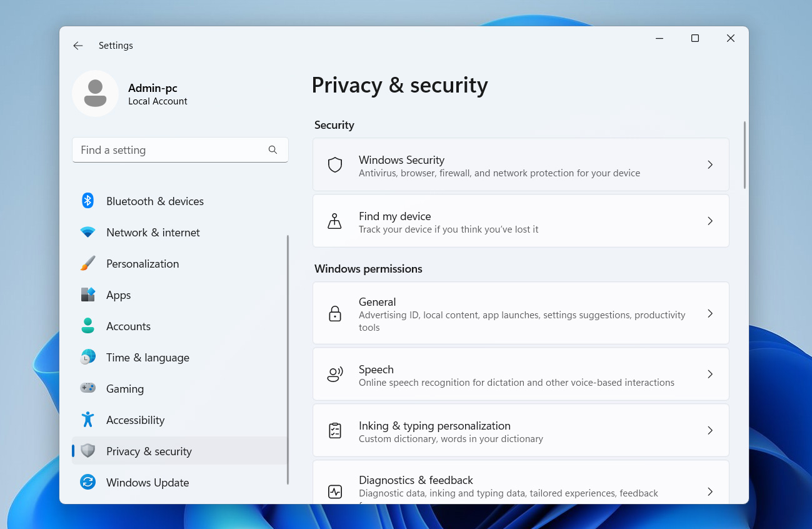
Task: Click the Accounts person icon
Action: pos(88,326)
